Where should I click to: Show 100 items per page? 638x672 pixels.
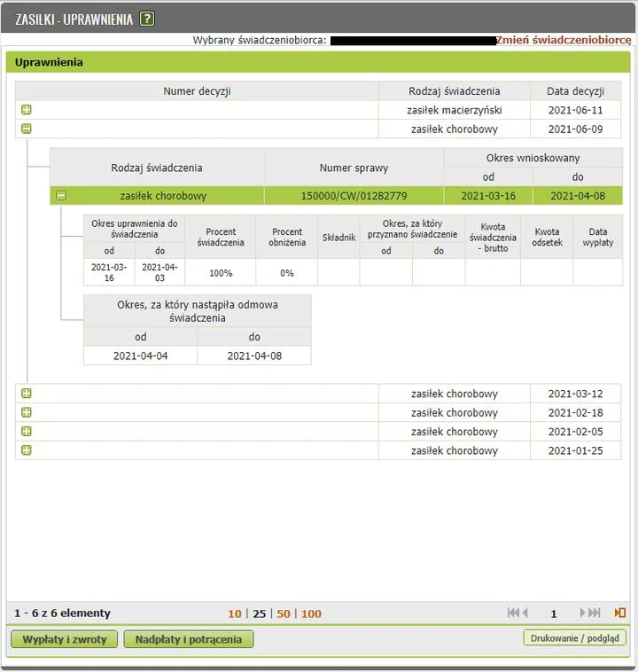tap(311, 613)
